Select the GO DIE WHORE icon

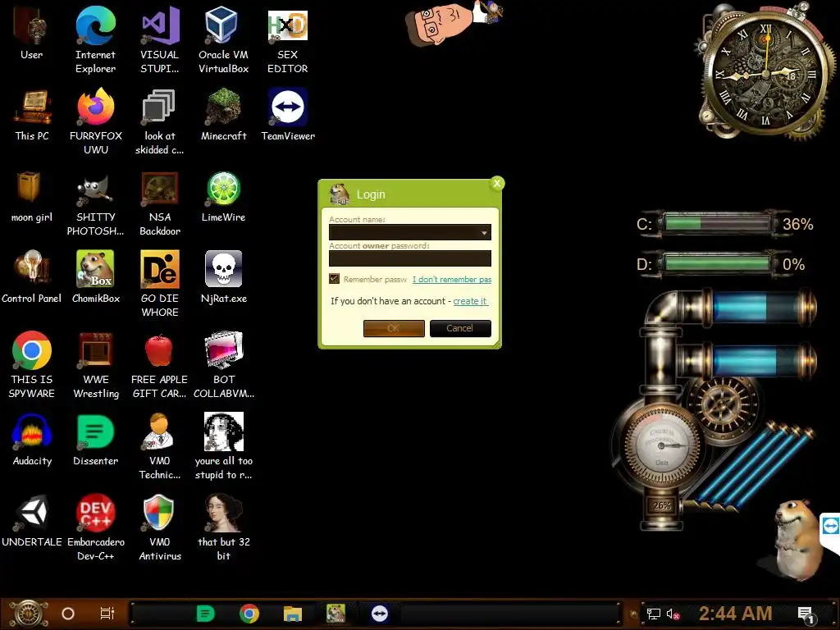[x=160, y=284]
